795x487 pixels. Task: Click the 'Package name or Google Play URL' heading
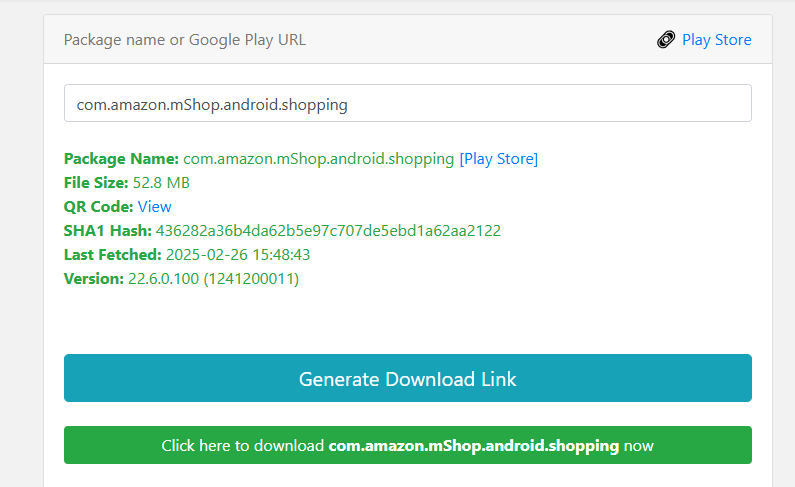pyautogui.click(x=185, y=40)
